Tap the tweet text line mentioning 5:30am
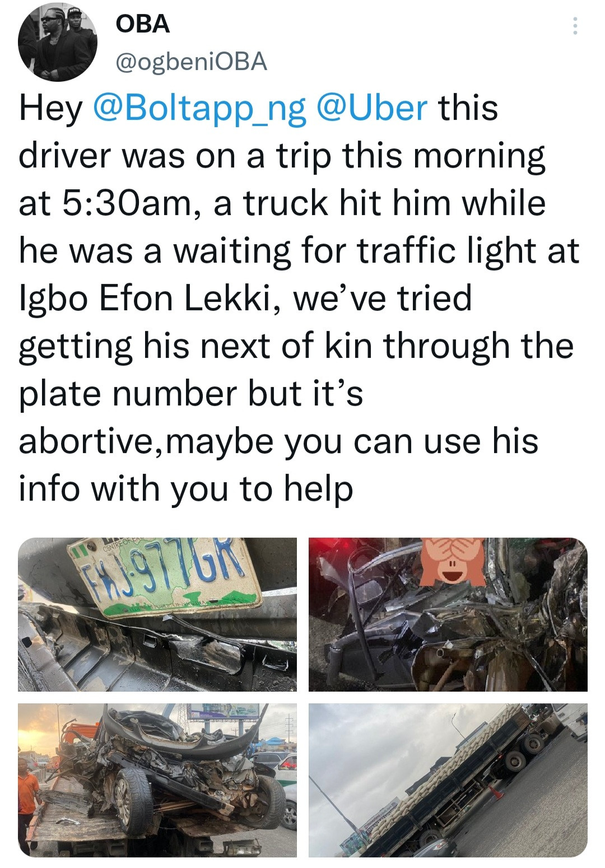Image resolution: width=605 pixels, height=868 pixels. [x=282, y=203]
